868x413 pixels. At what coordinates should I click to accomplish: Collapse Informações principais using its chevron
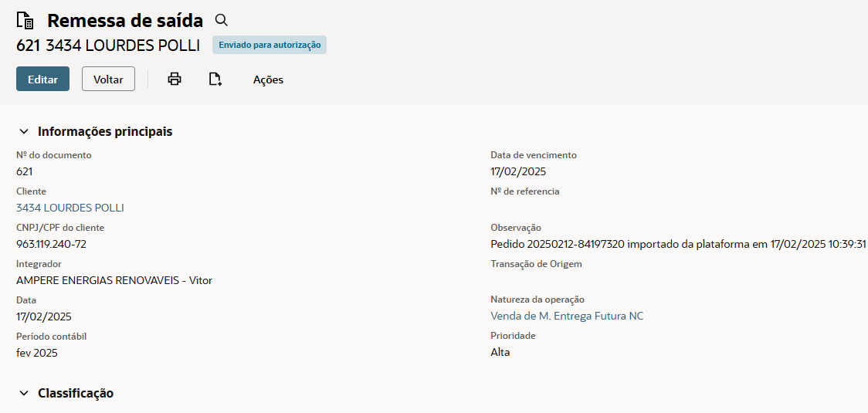coord(24,132)
